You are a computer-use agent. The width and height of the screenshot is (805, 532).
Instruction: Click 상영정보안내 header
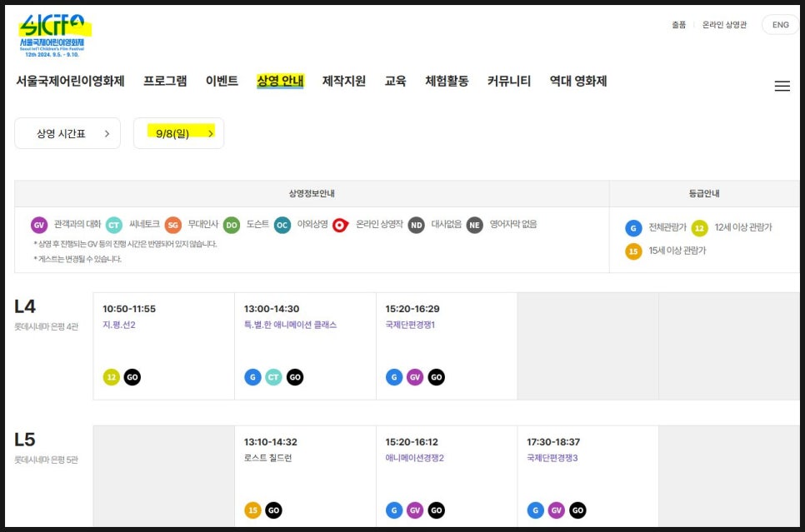click(312, 193)
